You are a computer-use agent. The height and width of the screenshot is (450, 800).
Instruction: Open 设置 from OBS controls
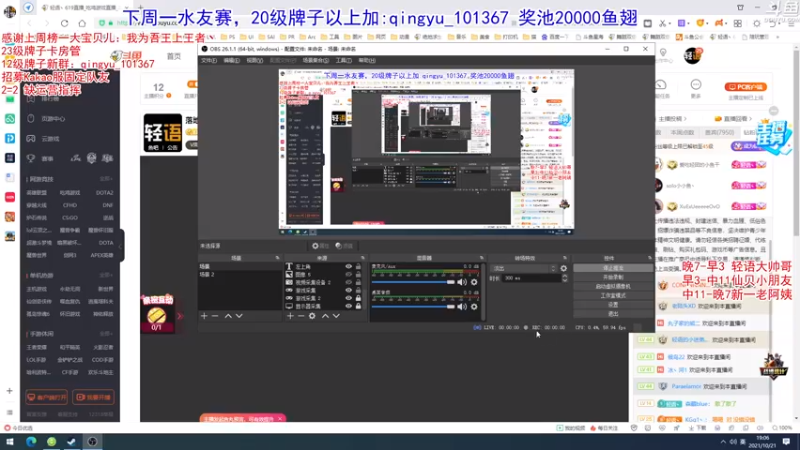(613, 305)
